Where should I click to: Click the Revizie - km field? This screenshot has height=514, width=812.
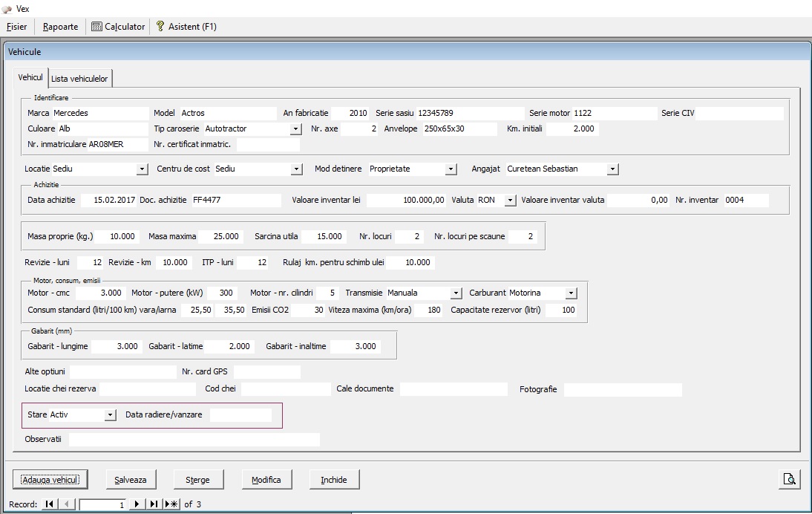click(174, 262)
